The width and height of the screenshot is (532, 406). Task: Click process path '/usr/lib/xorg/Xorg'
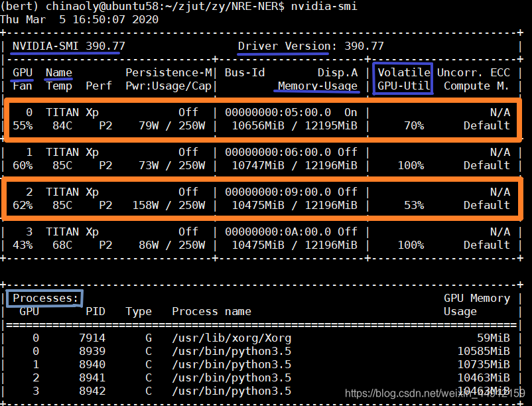tap(232, 338)
